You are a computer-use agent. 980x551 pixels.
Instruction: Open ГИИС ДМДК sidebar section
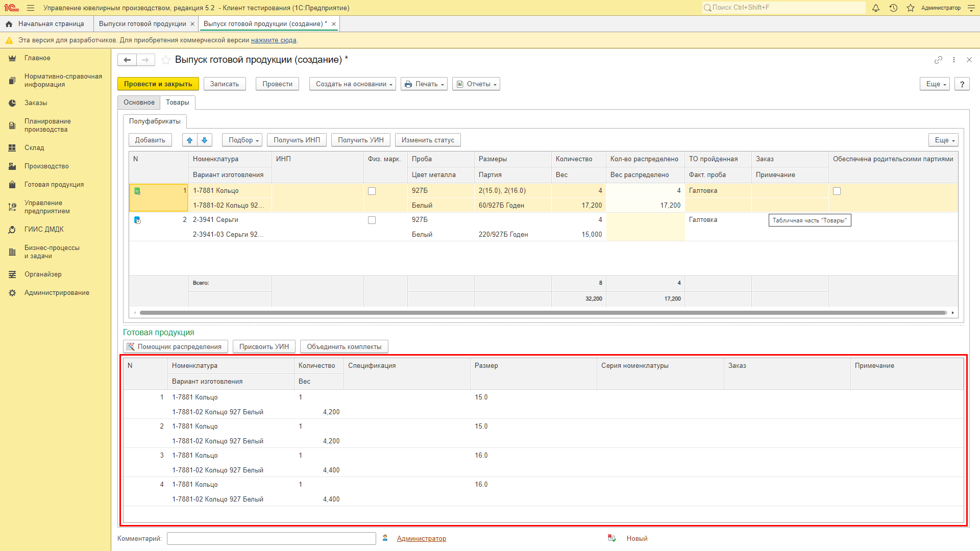[44, 230]
